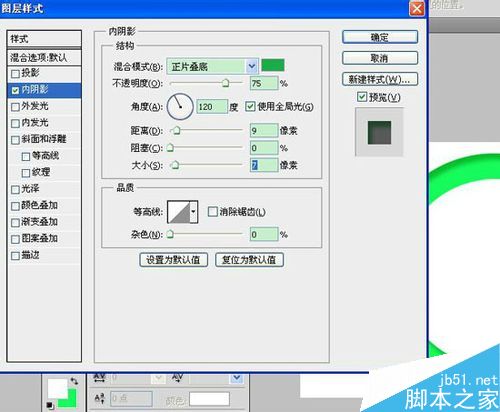This screenshot has height=412, width=500.
Task: Enable the 渐变叠加 checkbox
Action: click(x=15, y=223)
